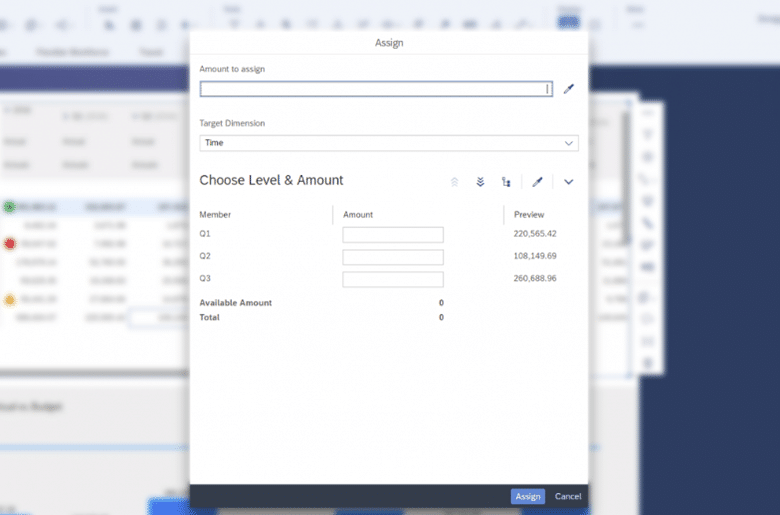Select the Q2 preview value 108,149.69
This screenshot has height=515, width=780.
pos(535,256)
